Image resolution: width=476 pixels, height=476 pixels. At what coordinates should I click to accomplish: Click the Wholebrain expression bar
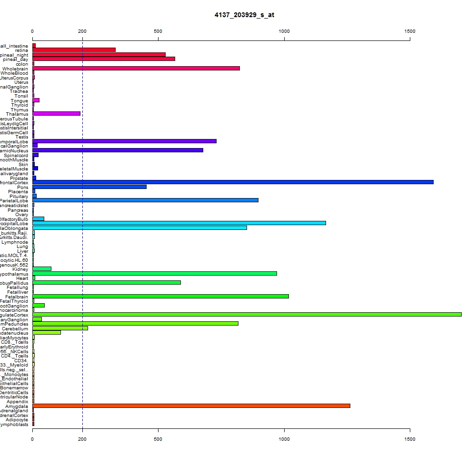click(136, 68)
